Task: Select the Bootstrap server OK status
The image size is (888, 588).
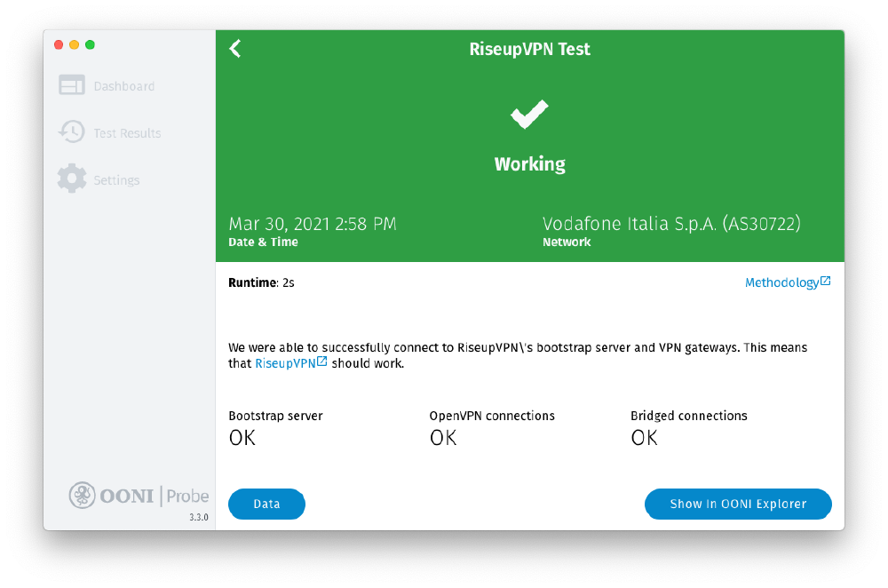Action: pyautogui.click(x=242, y=437)
